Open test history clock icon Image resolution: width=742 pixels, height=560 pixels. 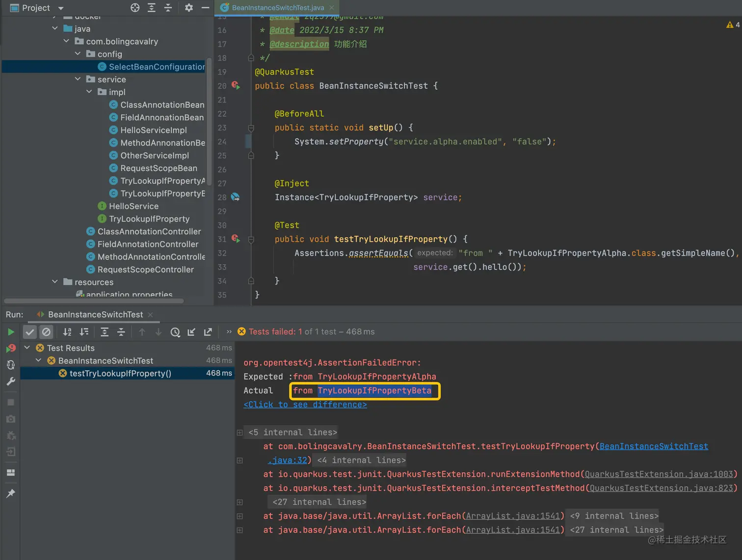point(175,332)
